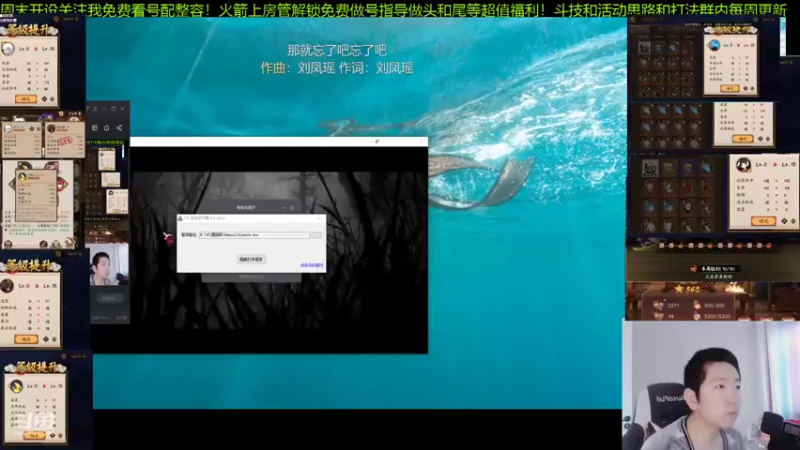This screenshot has height=450, width=800.
Task: Click the streamer webcam feed at bottom right
Action: click(x=711, y=385)
